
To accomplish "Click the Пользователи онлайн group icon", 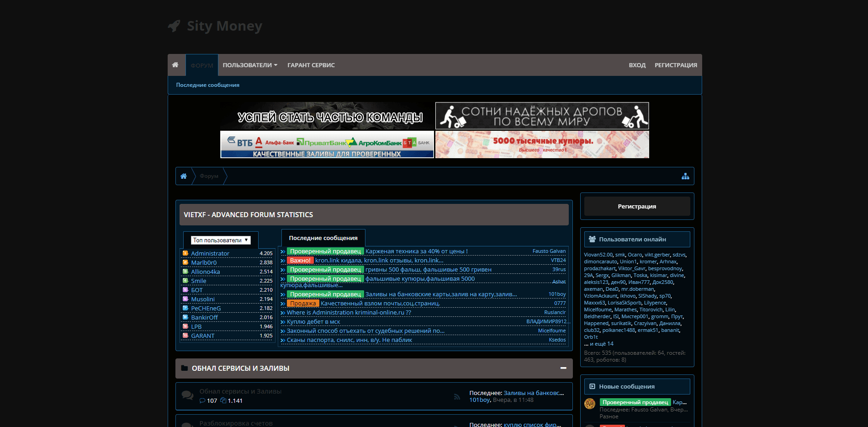I will [x=592, y=239].
